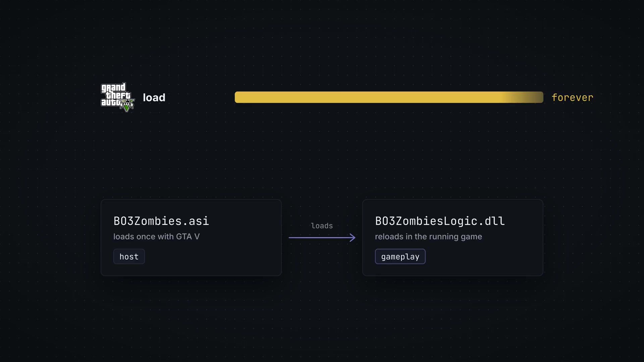The height and width of the screenshot is (362, 644).
Task: Select the BO3Zombies.asi title
Action: (x=161, y=221)
